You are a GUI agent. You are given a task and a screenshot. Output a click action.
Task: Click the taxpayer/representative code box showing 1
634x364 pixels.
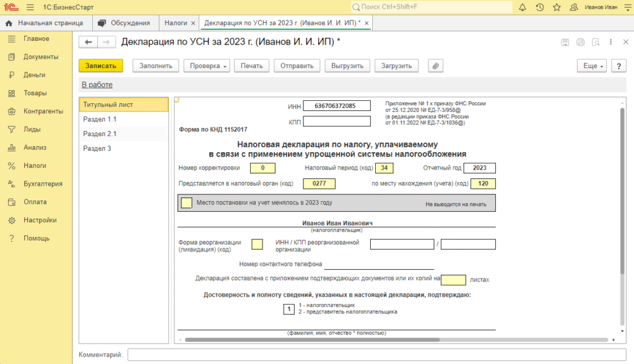289,310
